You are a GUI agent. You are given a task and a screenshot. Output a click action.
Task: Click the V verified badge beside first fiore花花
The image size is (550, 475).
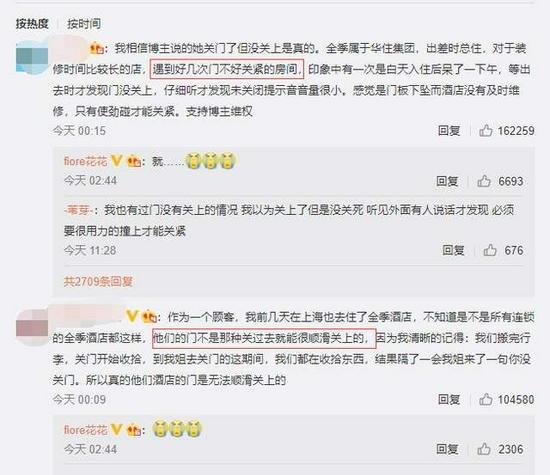116,161
